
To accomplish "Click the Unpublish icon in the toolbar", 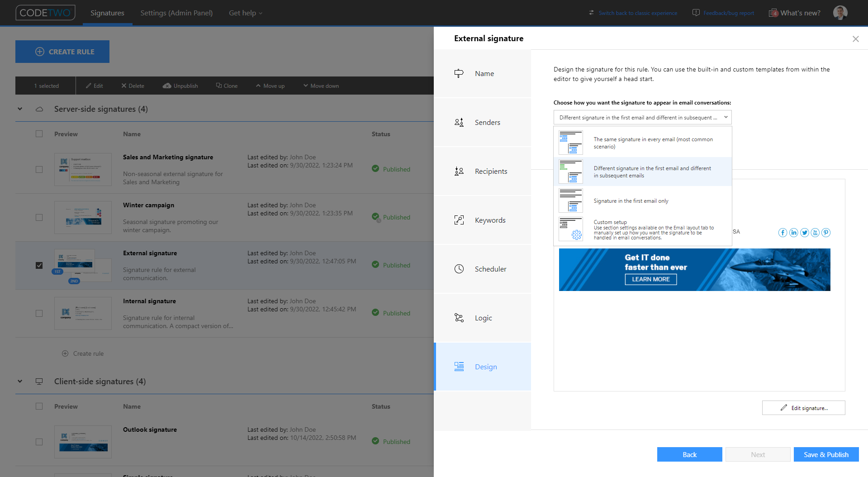I will [167, 86].
